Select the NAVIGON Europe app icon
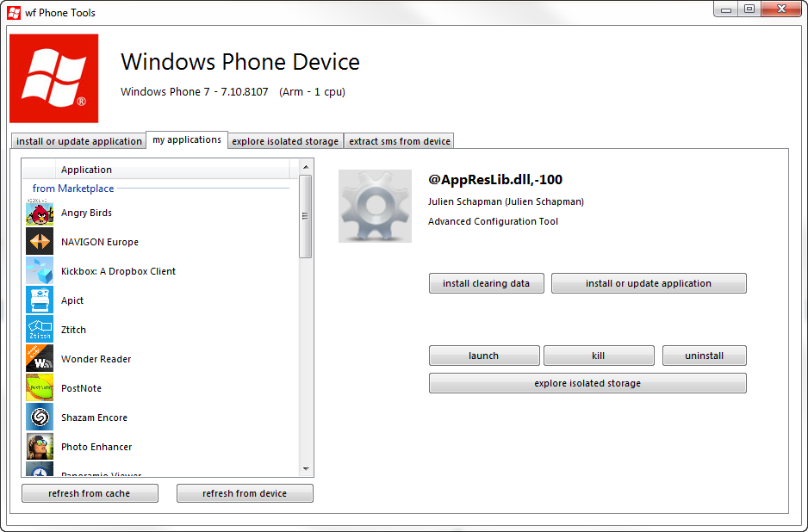Viewport: 808px width, 532px height. [x=38, y=242]
